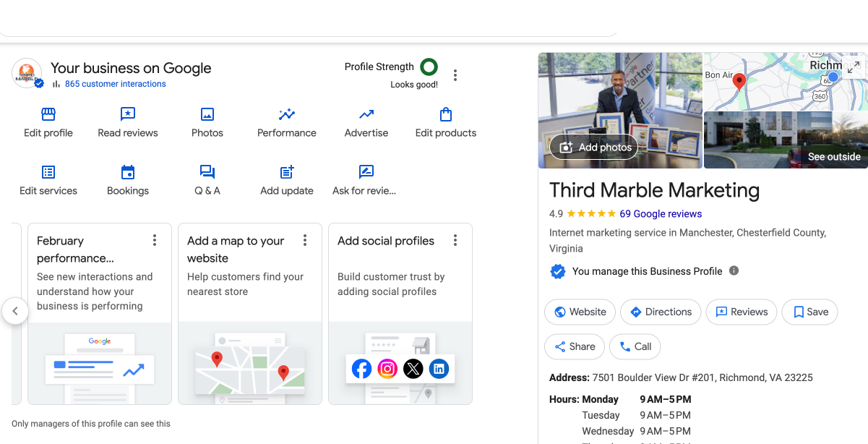
Task: Click Third Marble Marketing title
Action: [x=654, y=190]
